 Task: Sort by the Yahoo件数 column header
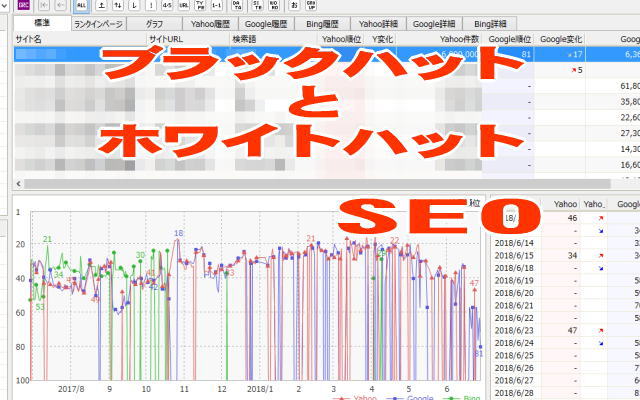click(439, 39)
